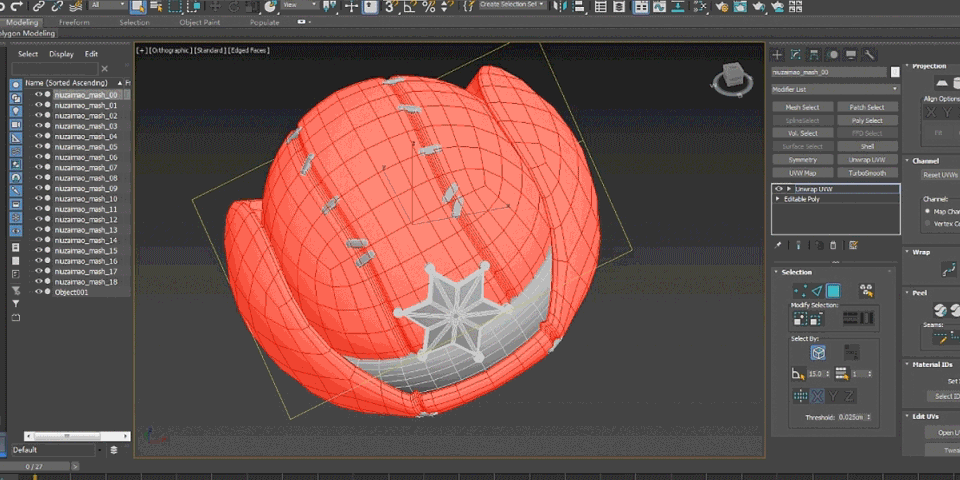Switch to the Populate ribbon tab
Screen dimensions: 960x480
[264, 23]
